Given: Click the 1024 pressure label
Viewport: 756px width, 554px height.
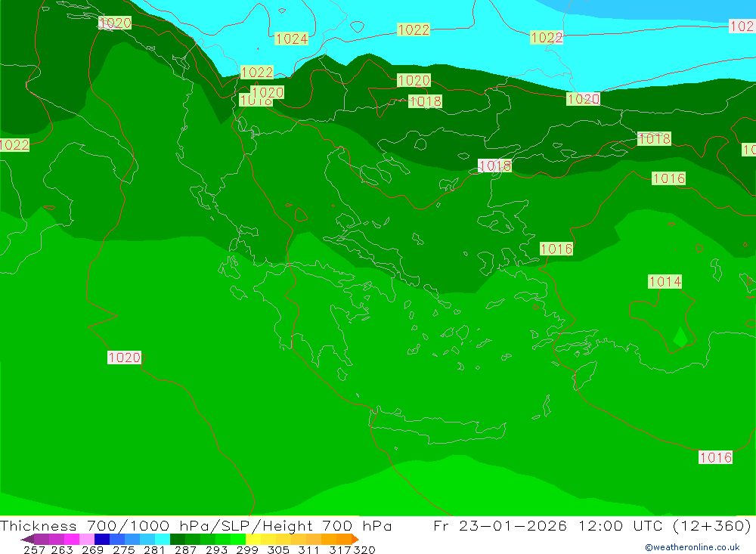Looking at the screenshot, I should (291, 39).
